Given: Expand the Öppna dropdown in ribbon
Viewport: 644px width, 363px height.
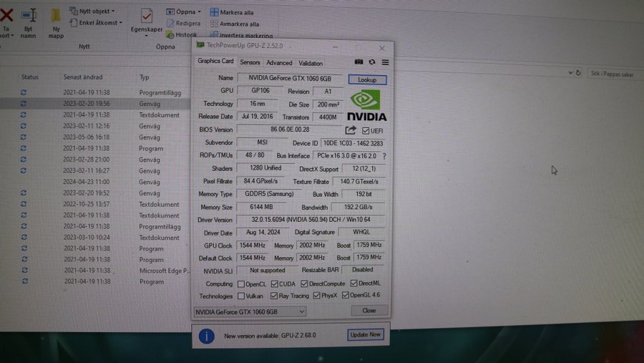Looking at the screenshot, I should (x=200, y=12).
